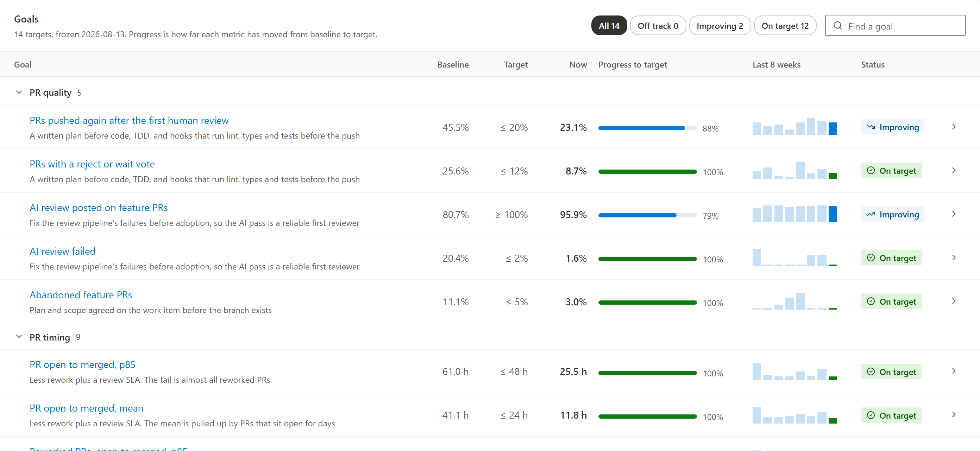
Task: Click the Last 8 weeks column header
Action: [777, 65]
